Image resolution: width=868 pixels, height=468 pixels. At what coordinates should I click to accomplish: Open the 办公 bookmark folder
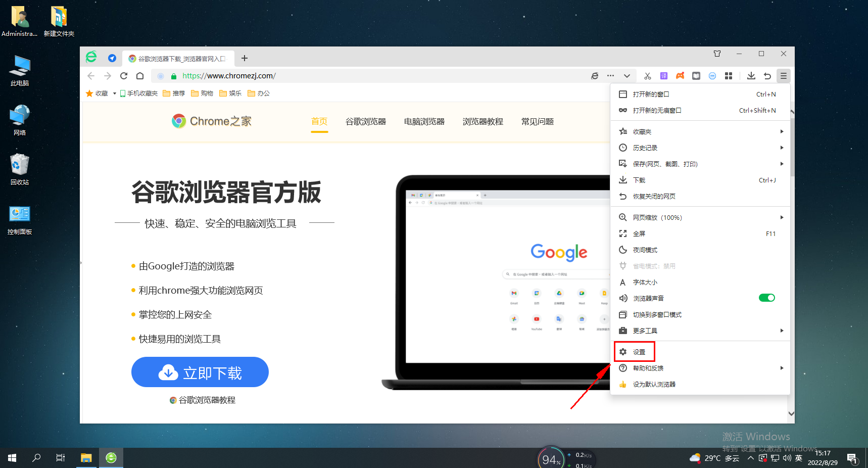(x=259, y=93)
